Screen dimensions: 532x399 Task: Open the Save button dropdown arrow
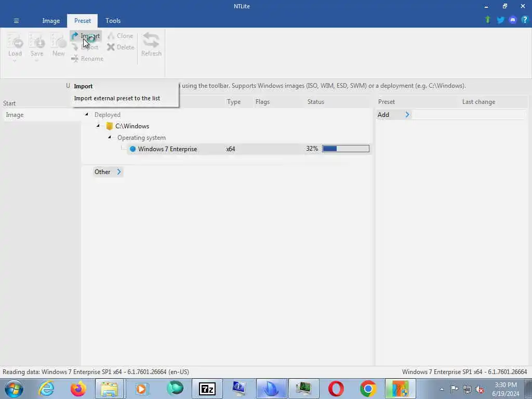coord(37,61)
